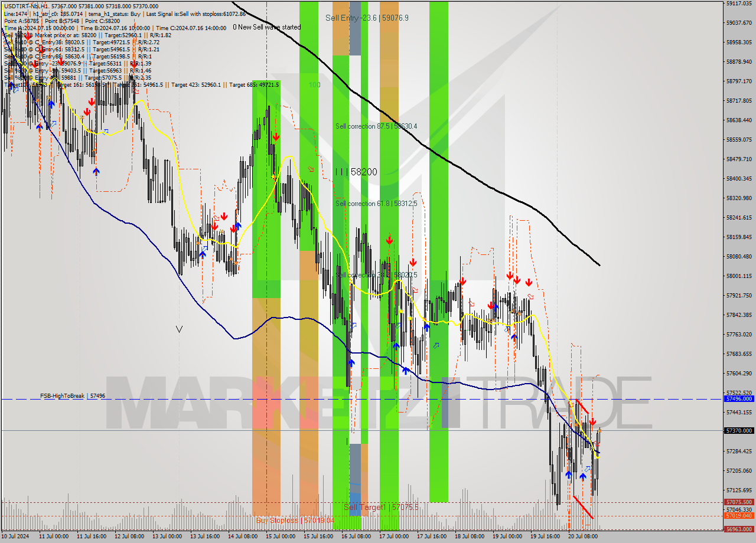Click the 'Target 685: 49721.5' text

click(254, 85)
